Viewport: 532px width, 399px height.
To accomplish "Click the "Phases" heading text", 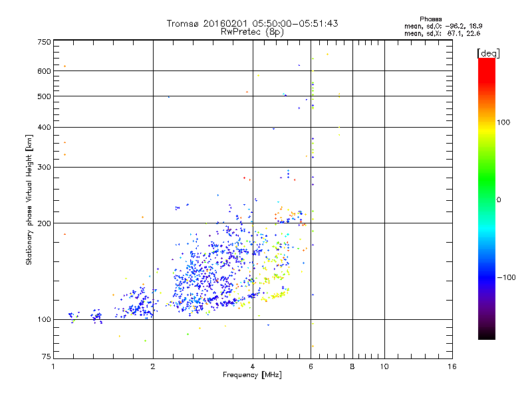I will pyautogui.click(x=430, y=19).
